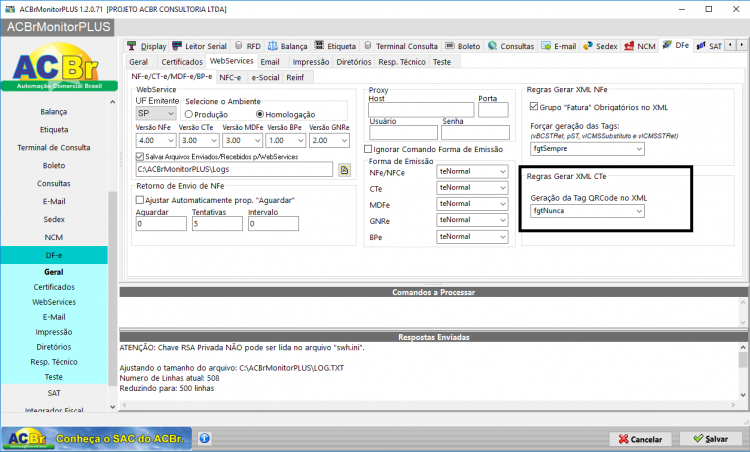Switch to the Certificados sub-tab
This screenshot has width=750, height=452.
point(182,62)
